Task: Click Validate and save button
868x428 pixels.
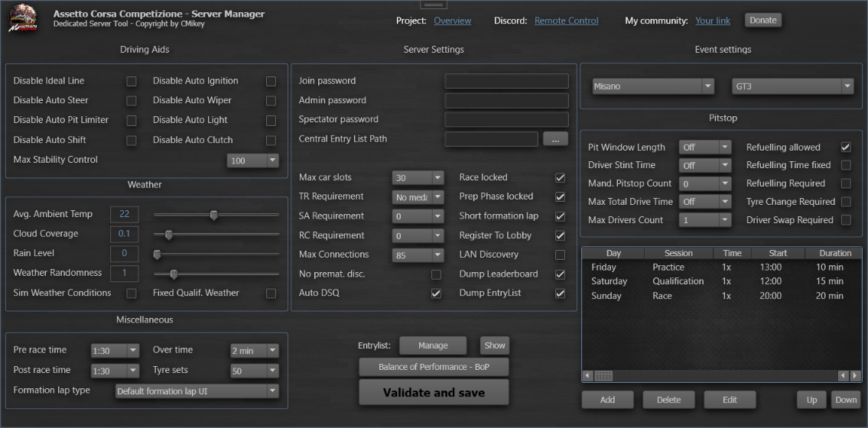Action: pos(434,393)
